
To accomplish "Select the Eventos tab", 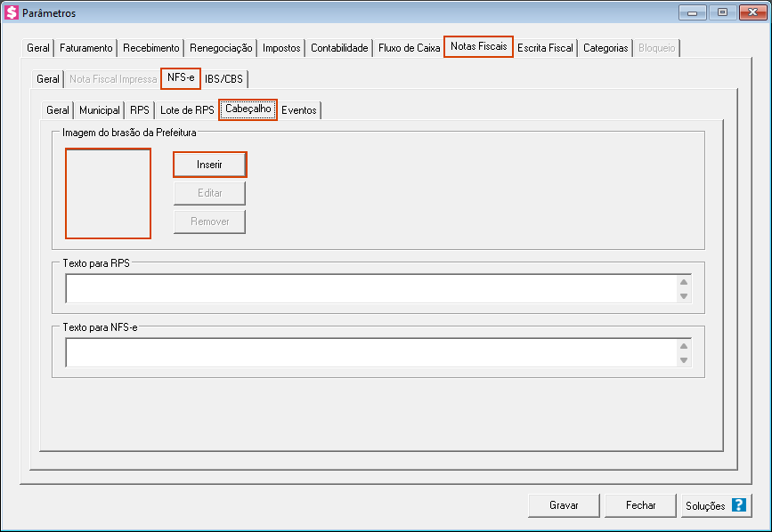I will point(299,111).
